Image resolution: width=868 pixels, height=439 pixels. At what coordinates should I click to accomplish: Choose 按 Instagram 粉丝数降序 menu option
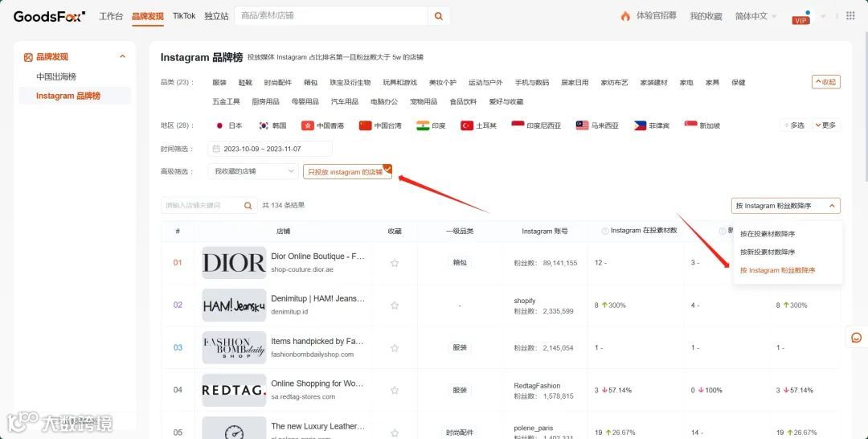(x=777, y=270)
